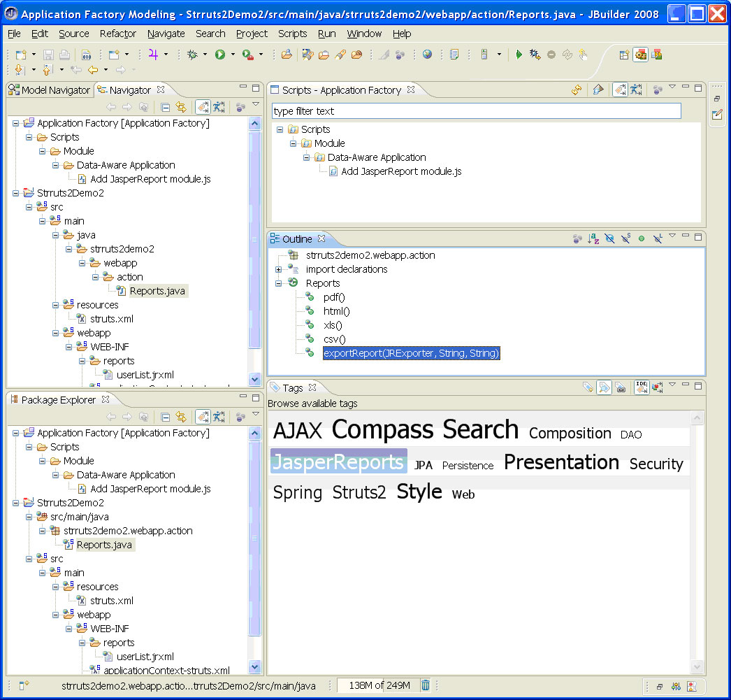Viewport: 731px width, 700px height.
Task: Click the green Run toolbar icon
Action: [x=220, y=55]
